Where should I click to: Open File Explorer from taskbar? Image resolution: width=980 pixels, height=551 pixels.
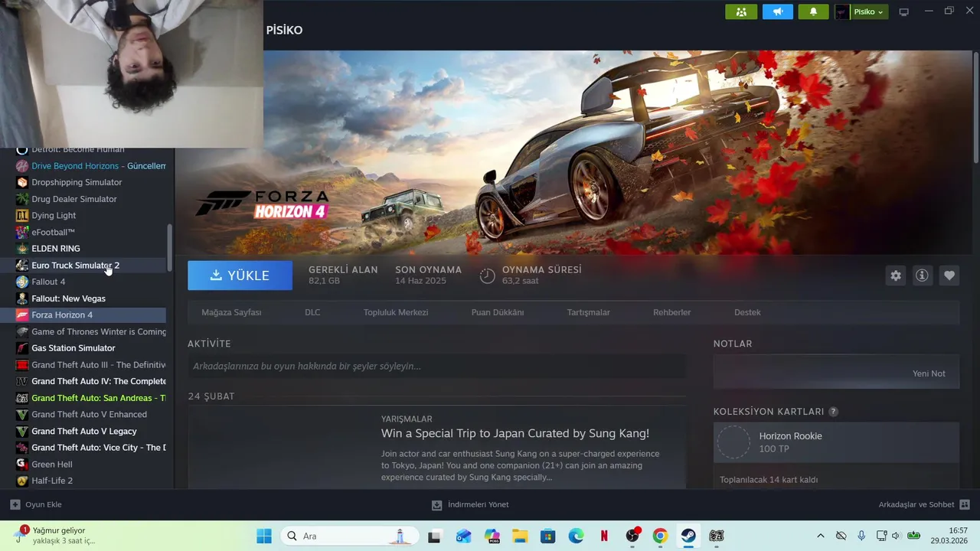coord(520,536)
